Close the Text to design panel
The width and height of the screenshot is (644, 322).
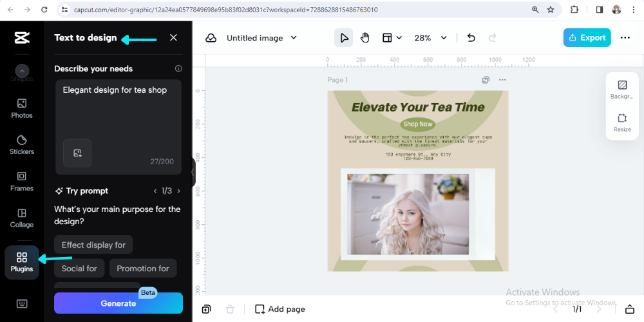(x=173, y=38)
